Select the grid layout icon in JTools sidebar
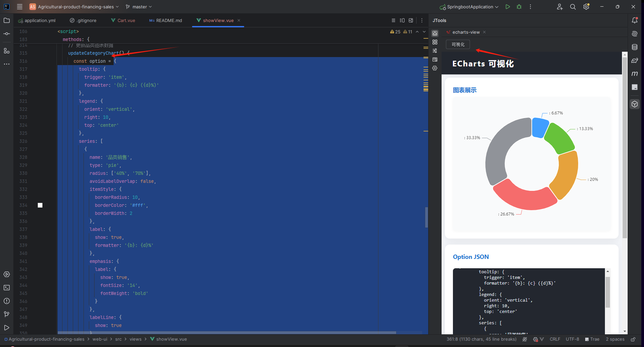 (x=435, y=42)
